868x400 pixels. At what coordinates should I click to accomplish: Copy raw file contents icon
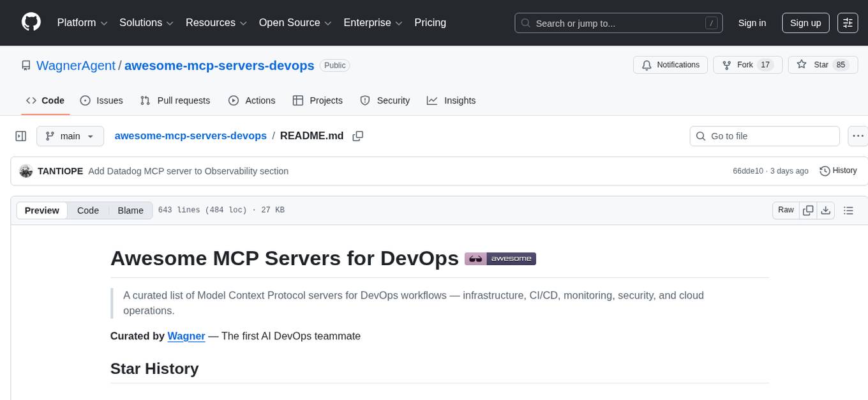(808, 210)
